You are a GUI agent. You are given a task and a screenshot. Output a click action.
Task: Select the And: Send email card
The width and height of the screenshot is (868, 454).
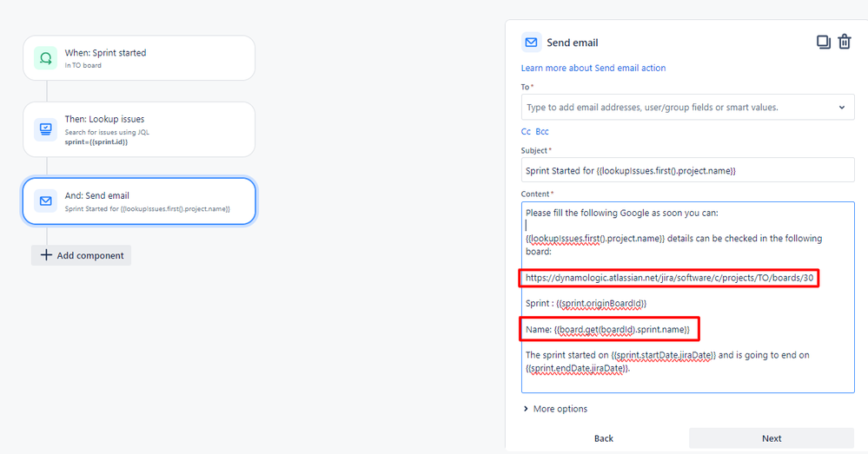click(x=139, y=201)
